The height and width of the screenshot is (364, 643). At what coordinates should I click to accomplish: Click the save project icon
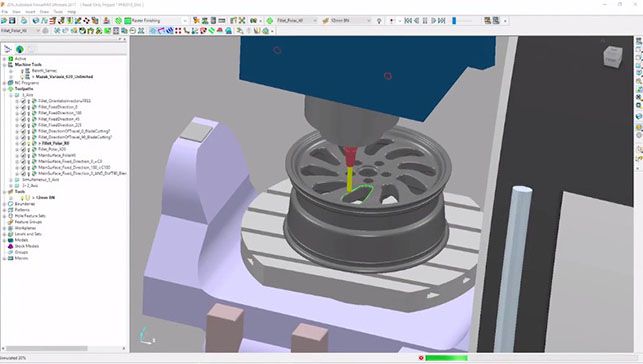pos(12,20)
